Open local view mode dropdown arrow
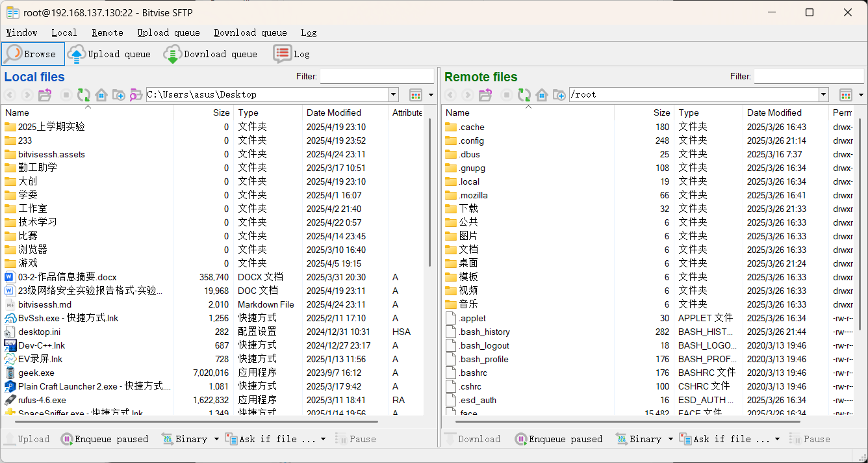868x463 pixels. [x=431, y=95]
